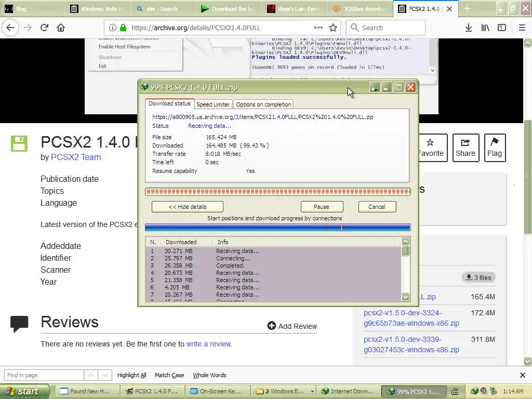The height and width of the screenshot is (399, 532).
Task: Click the Downloaded column header
Action: pos(186,242)
